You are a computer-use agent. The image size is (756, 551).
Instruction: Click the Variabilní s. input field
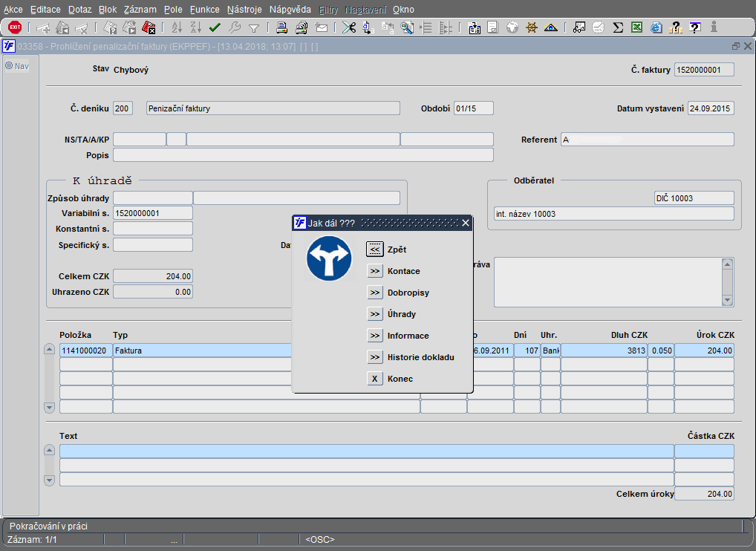[152, 214]
